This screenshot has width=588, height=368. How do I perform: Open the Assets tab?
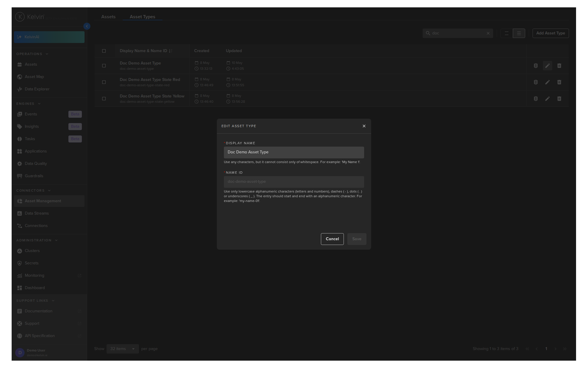tap(108, 17)
